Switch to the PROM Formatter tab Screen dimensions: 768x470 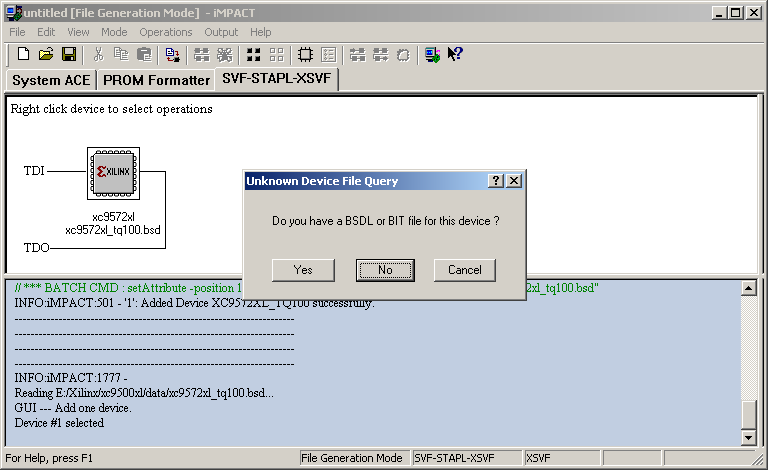156,80
